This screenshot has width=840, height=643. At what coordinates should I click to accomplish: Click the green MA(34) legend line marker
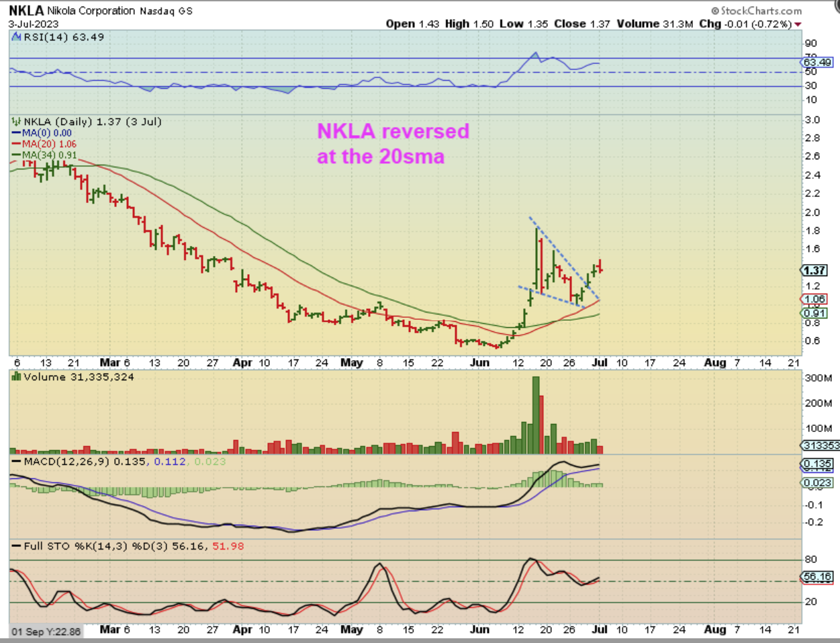click(x=17, y=155)
